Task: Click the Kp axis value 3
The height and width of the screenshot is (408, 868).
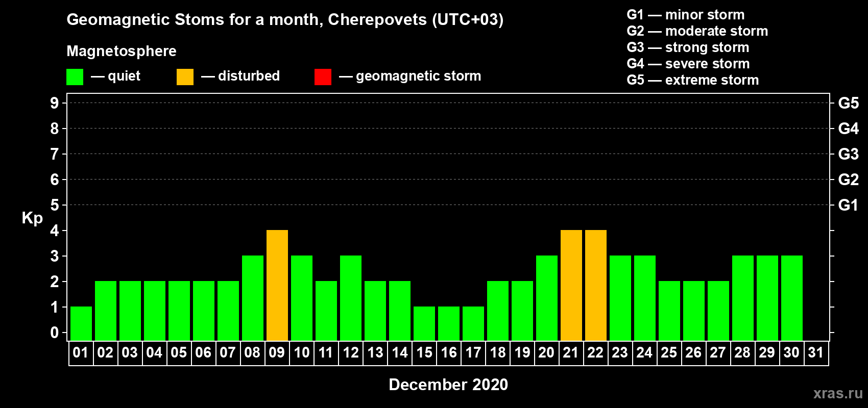Action: [55, 256]
